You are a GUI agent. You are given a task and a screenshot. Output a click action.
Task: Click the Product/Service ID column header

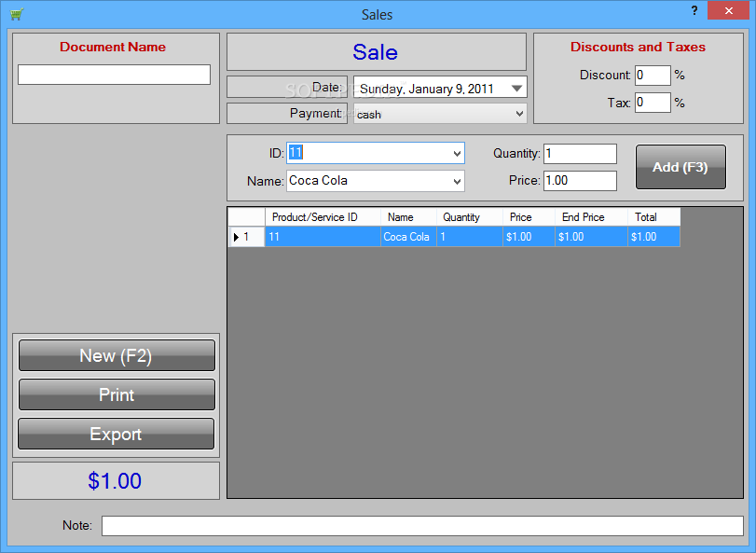323,217
